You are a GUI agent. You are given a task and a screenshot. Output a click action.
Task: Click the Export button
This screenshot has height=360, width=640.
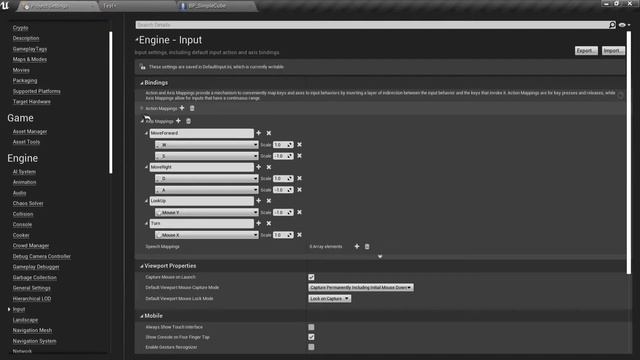pos(586,51)
